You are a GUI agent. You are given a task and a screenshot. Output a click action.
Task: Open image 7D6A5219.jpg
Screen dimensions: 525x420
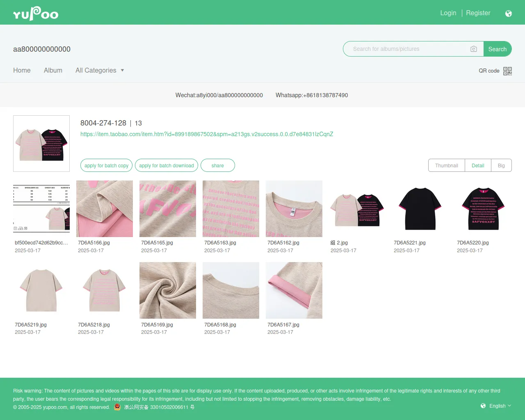coord(41,290)
